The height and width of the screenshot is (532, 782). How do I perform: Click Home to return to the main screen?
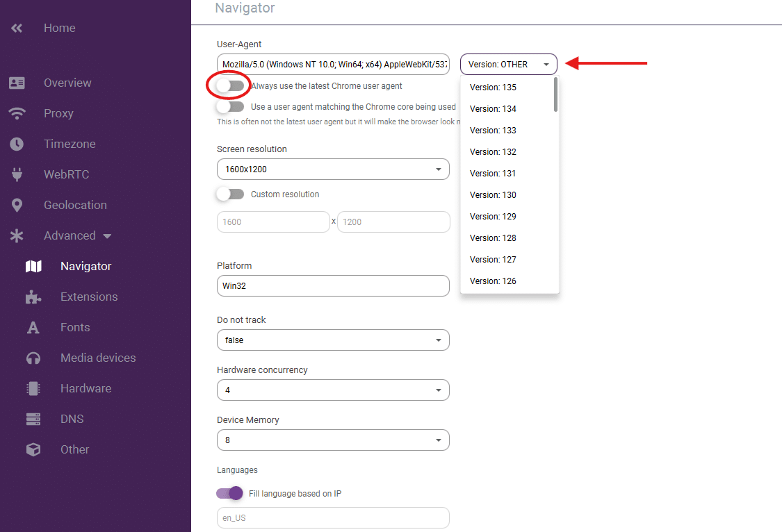click(59, 28)
